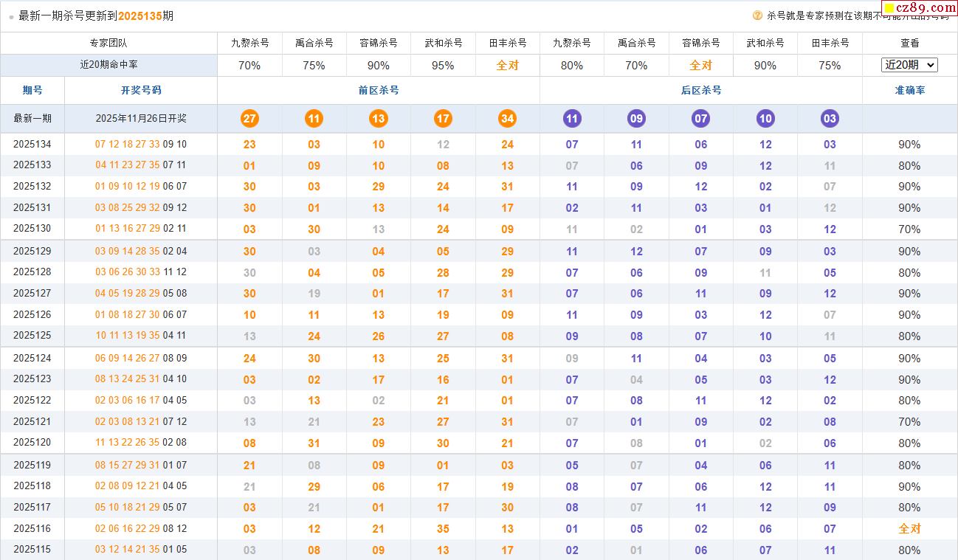Screen dimensions: 958x560
Task: Click the orange ball number 34
Action: tap(507, 119)
